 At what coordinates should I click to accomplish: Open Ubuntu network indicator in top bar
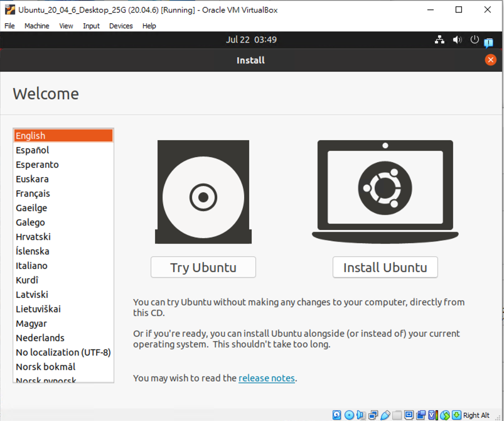pos(439,40)
